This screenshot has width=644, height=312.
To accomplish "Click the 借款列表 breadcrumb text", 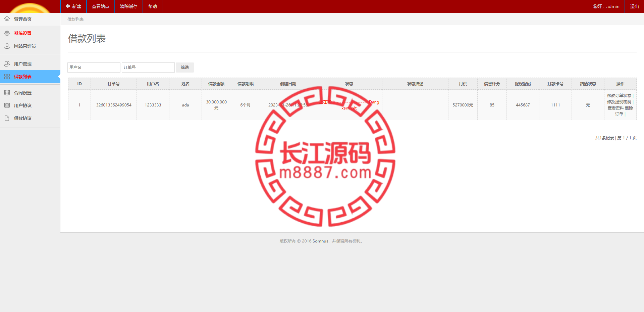I will [75, 19].
